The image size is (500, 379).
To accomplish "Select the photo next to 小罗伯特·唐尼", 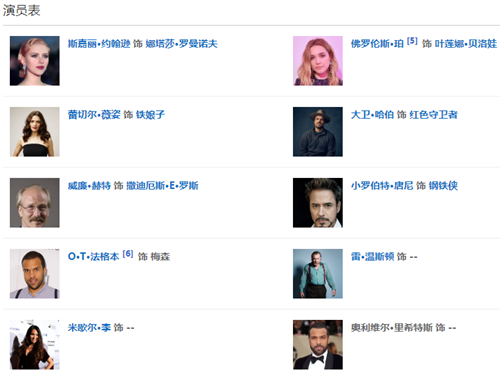I will (318, 203).
